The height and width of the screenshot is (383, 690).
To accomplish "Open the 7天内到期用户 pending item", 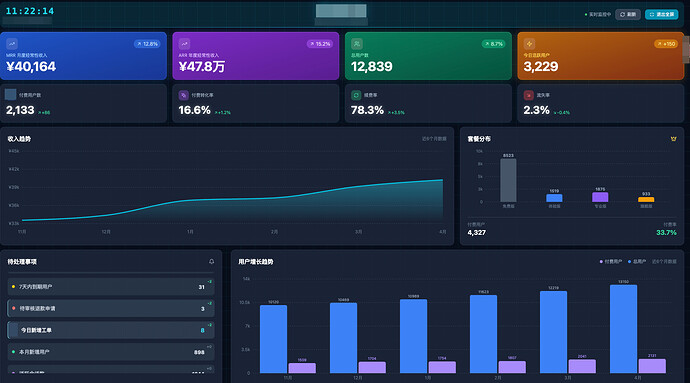I will (x=111, y=287).
